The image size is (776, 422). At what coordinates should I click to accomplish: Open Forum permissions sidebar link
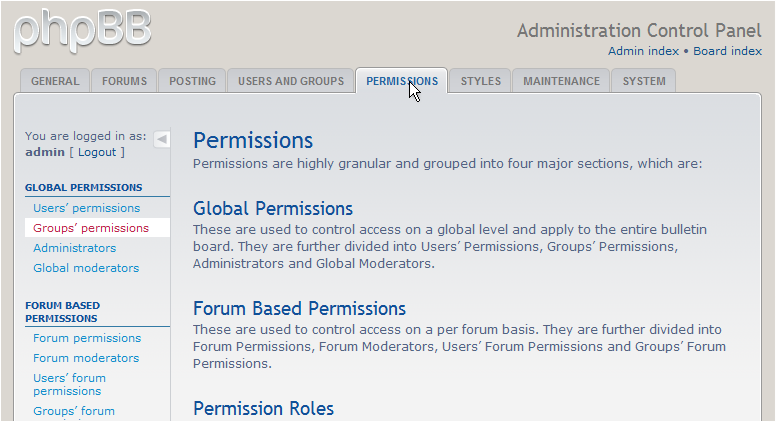click(x=87, y=338)
